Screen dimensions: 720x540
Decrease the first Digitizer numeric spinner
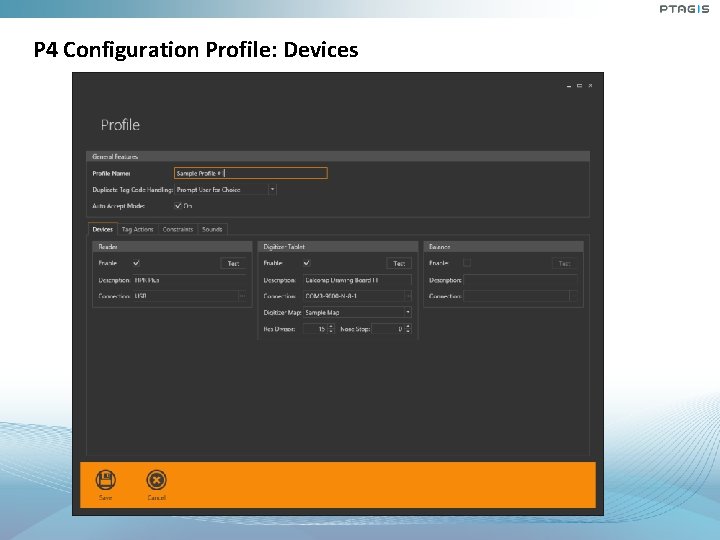(331, 332)
